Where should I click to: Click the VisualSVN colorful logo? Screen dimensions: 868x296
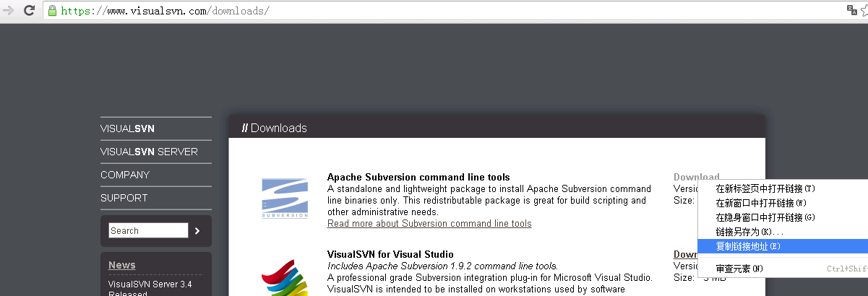tap(285, 278)
